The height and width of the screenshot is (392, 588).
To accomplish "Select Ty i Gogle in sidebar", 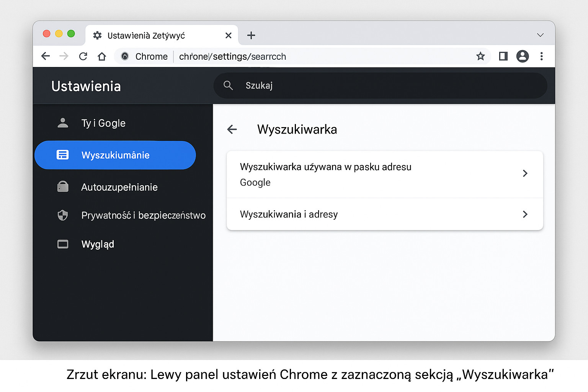I will (103, 123).
